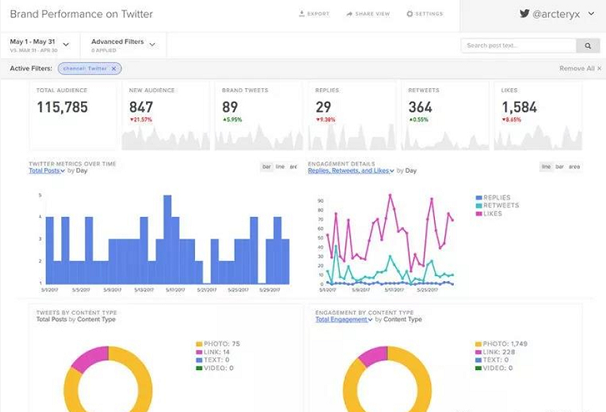Click the tallest bar in Total Posts chart
606x412 pixels.
167,239
